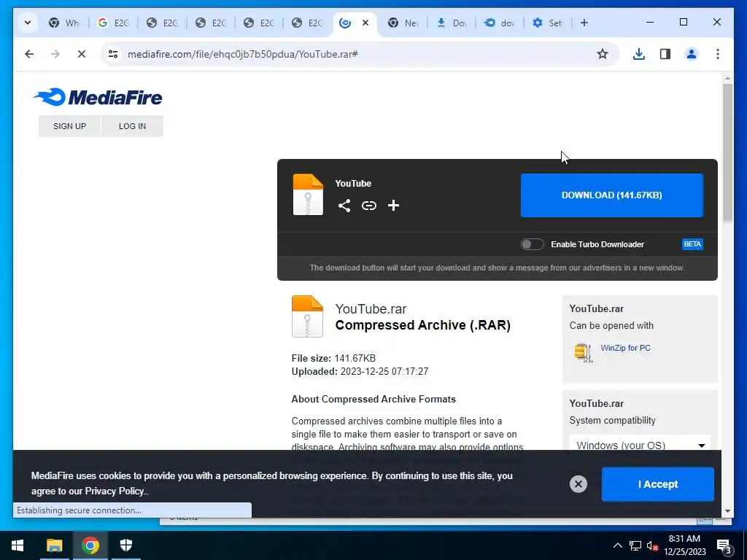Open the Windows (your OS) compatibility dropdown

[x=640, y=446]
